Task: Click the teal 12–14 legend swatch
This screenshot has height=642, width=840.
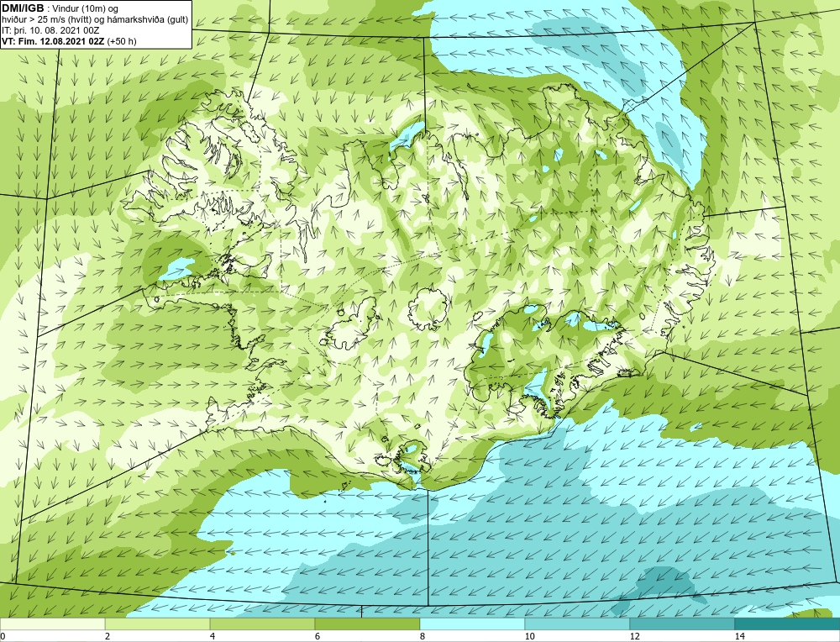Action: (x=682, y=624)
